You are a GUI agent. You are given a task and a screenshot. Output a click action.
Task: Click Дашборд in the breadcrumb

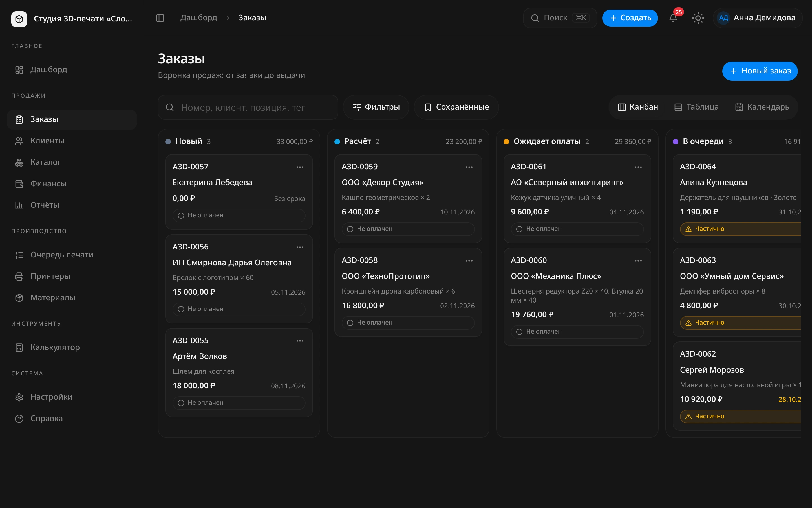(x=199, y=18)
